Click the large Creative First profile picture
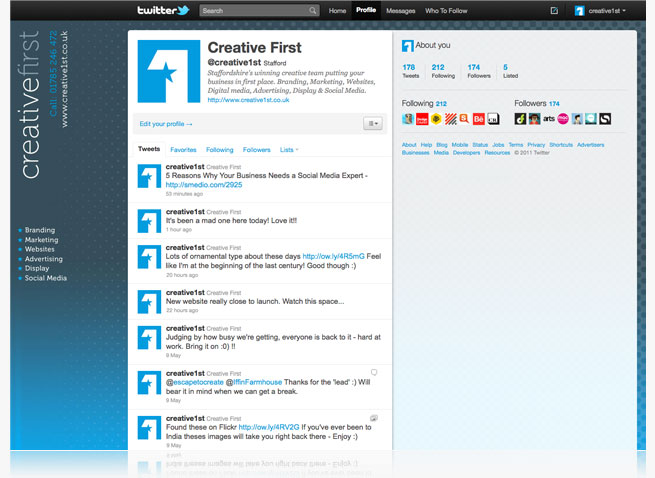The height and width of the screenshot is (478, 655). tap(169, 71)
